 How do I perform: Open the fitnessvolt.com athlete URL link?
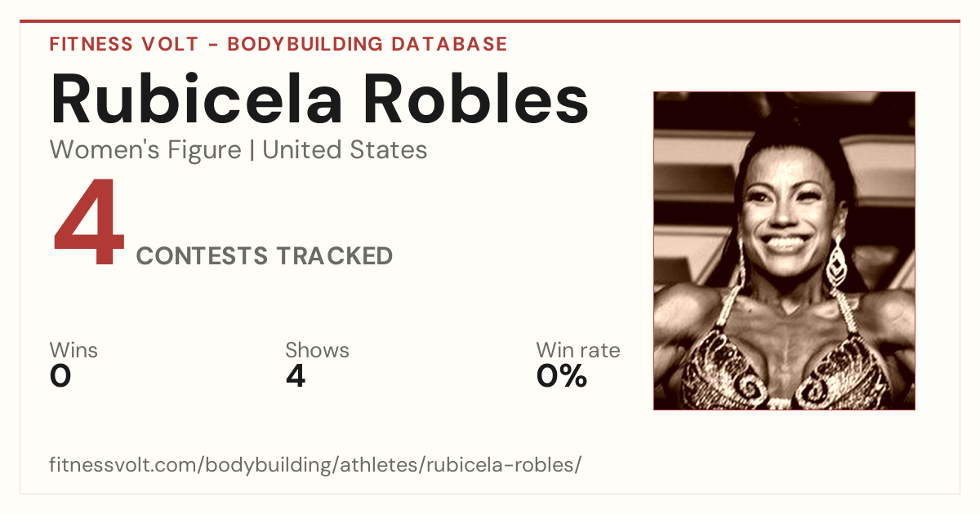(x=315, y=465)
